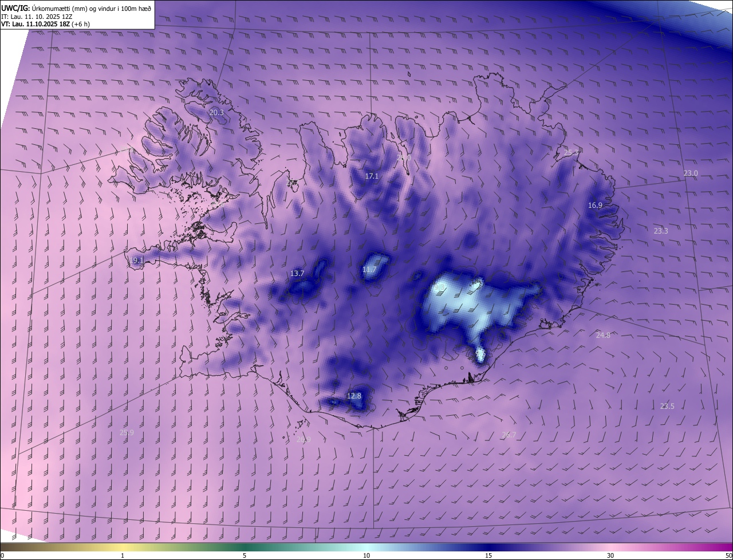
Task: Click the 1 tick on the color scale
Action: (x=123, y=556)
